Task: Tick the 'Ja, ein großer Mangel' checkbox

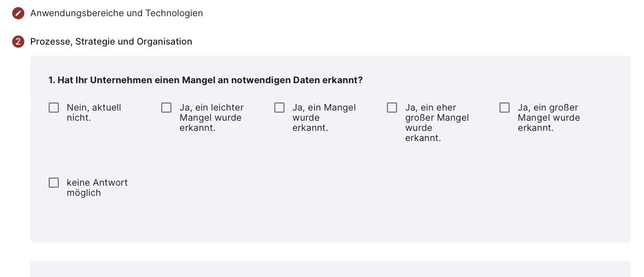Action: tap(505, 108)
